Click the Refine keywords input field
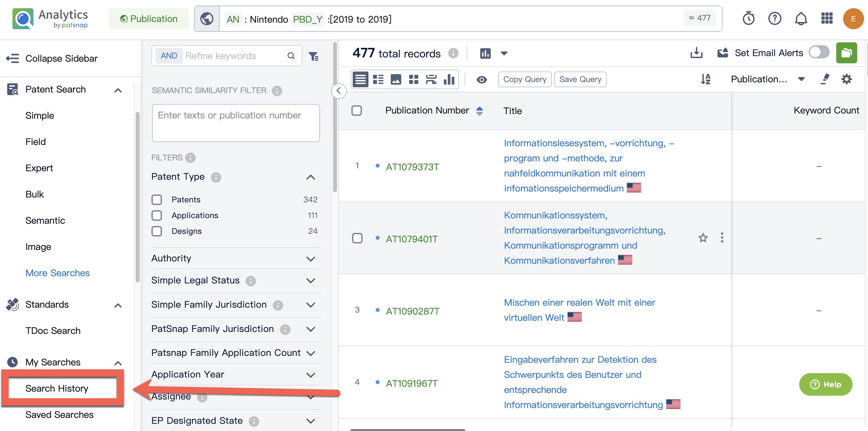 pyautogui.click(x=232, y=56)
